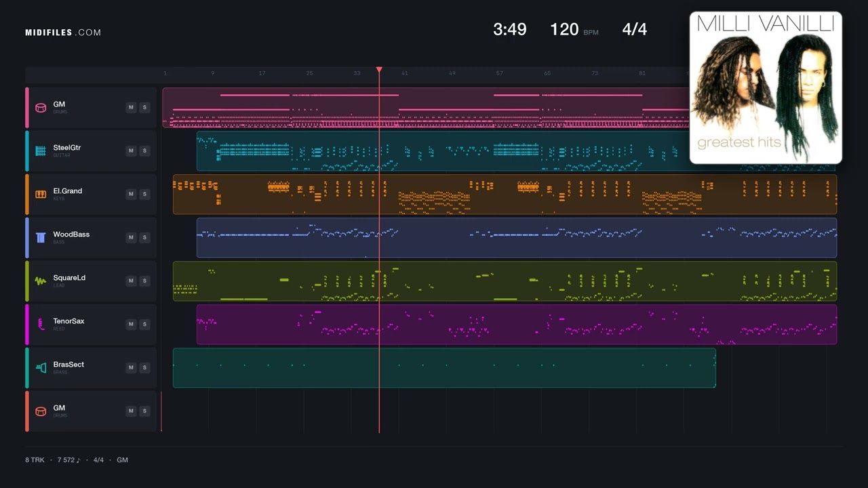This screenshot has height=488, width=868.
Task: Solo the WoodBass track
Action: [x=144, y=238]
